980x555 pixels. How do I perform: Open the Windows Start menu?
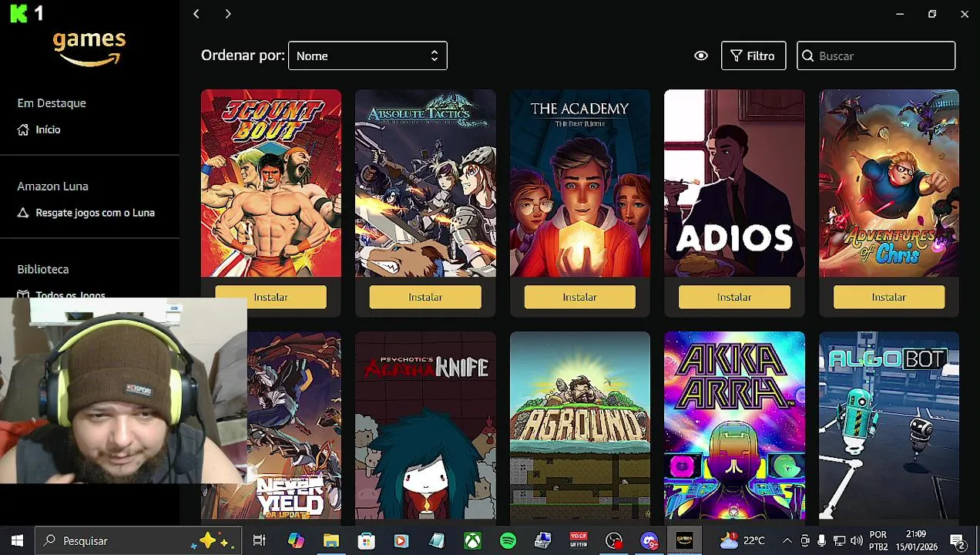pyautogui.click(x=17, y=540)
